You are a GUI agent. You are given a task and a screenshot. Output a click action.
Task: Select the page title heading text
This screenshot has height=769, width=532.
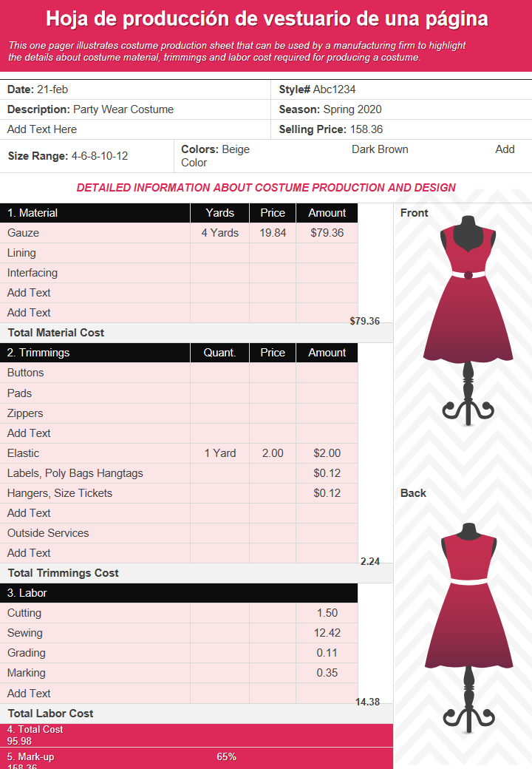(267, 18)
